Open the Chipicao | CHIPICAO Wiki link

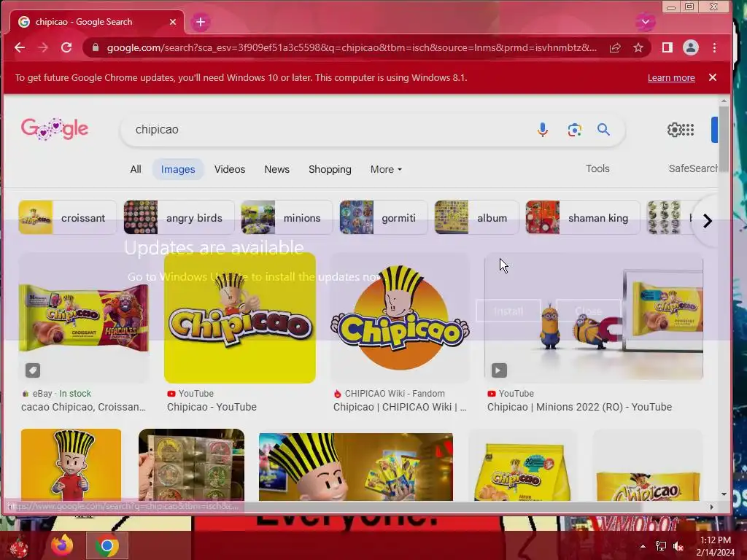(400, 407)
